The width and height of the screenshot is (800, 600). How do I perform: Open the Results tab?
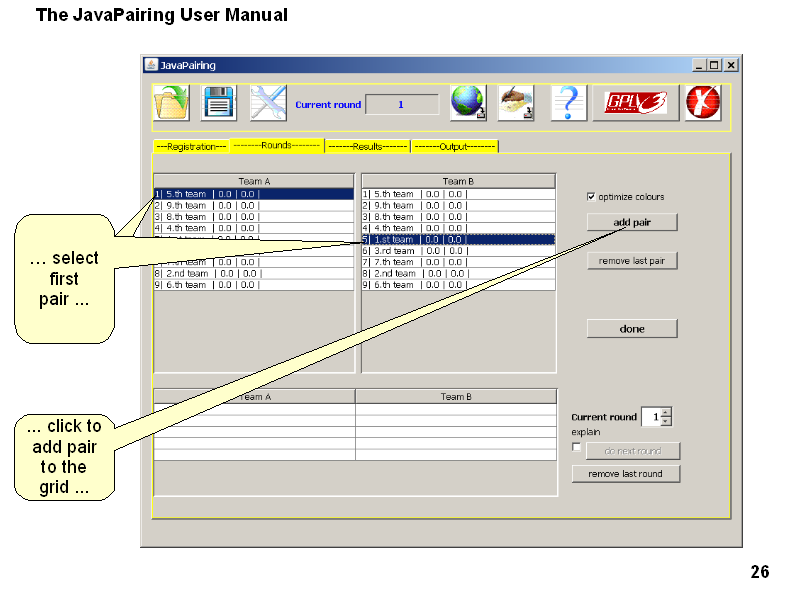367,147
